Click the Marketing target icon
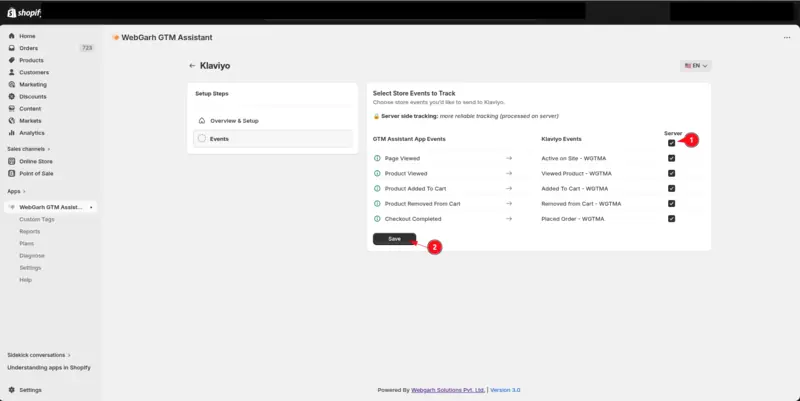This screenshot has width=800, height=401. click(x=12, y=84)
